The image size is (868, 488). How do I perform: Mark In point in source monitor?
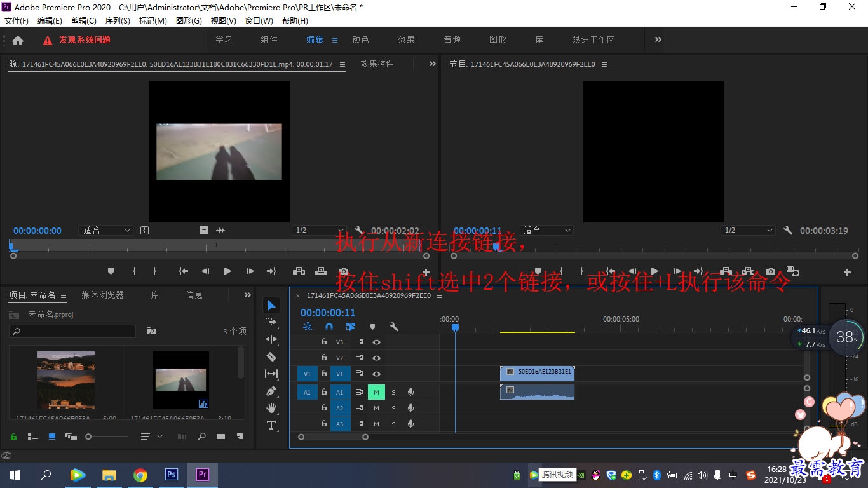(134, 271)
